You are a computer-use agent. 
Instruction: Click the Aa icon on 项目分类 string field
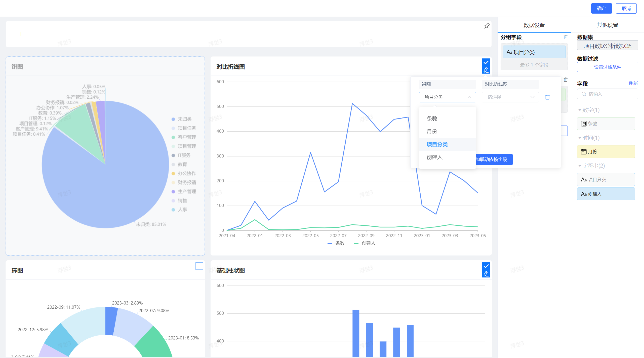[x=584, y=180]
